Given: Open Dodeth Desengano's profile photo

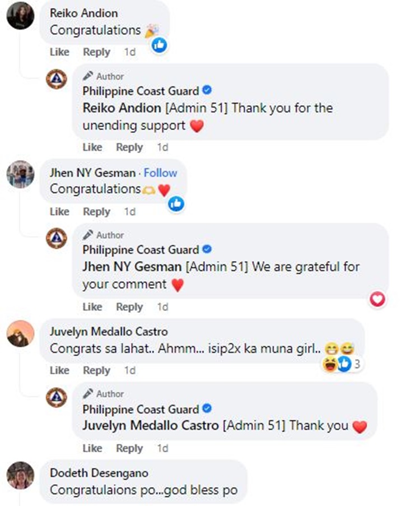Looking at the screenshot, I should (x=21, y=475).
